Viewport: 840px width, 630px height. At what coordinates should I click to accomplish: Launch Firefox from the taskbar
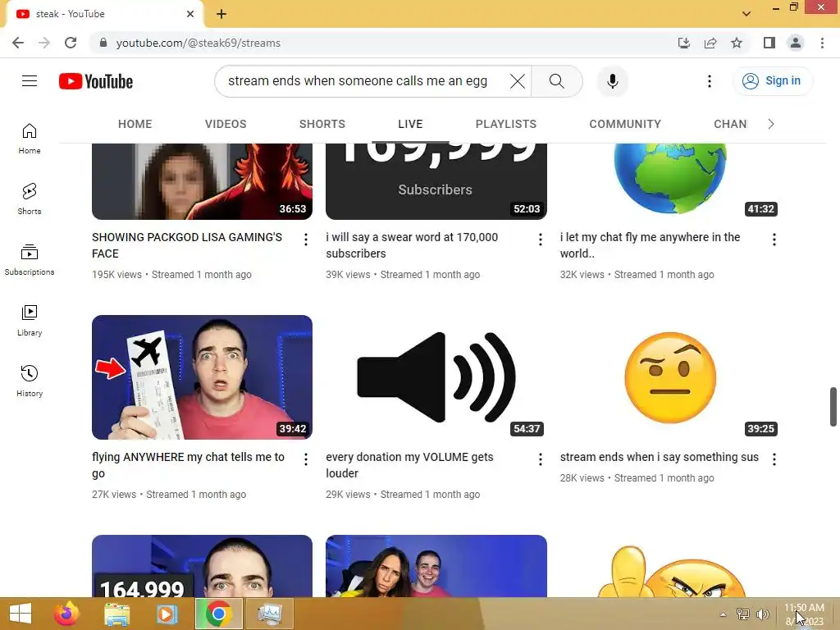67,614
